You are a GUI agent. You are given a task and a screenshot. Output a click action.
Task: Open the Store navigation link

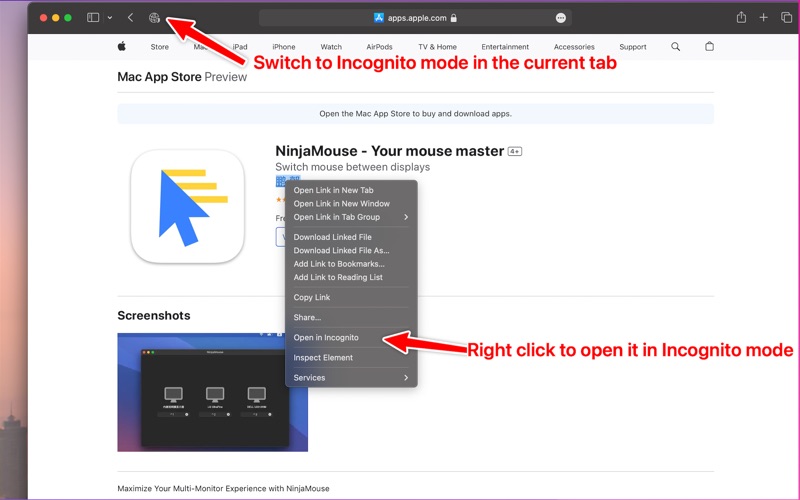[x=160, y=46]
